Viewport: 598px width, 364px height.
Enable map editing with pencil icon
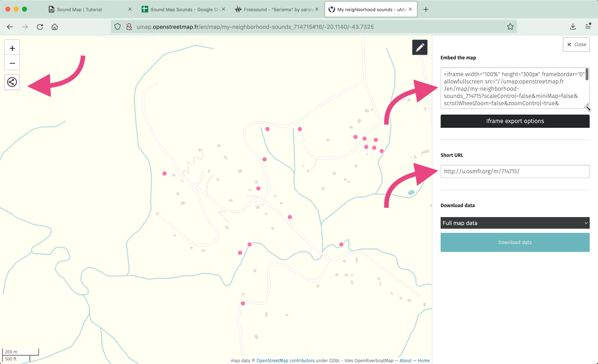click(x=419, y=47)
